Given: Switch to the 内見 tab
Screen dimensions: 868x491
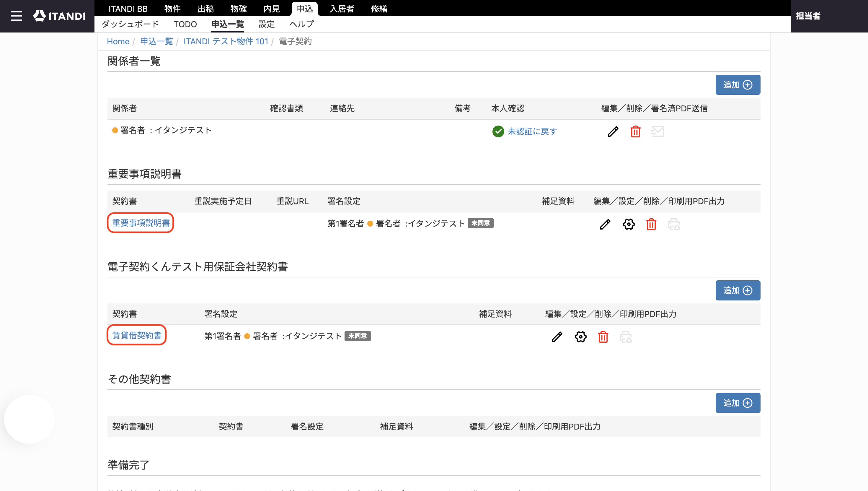Looking at the screenshot, I should pyautogui.click(x=272, y=9).
